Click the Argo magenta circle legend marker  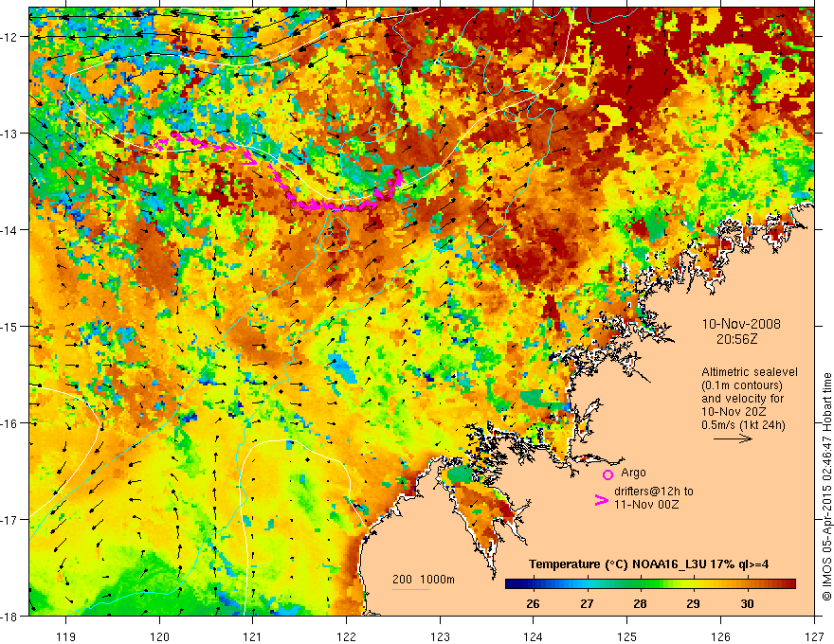click(x=607, y=474)
